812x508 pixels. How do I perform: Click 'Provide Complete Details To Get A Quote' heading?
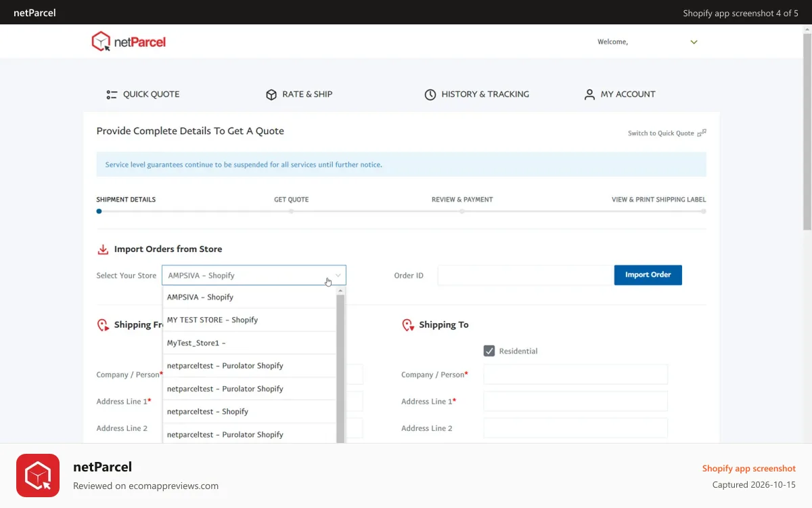190,131
